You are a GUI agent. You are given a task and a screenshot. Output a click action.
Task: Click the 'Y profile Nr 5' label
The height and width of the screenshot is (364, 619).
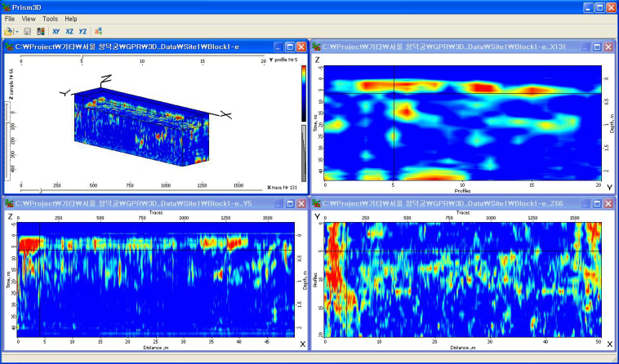pos(283,60)
